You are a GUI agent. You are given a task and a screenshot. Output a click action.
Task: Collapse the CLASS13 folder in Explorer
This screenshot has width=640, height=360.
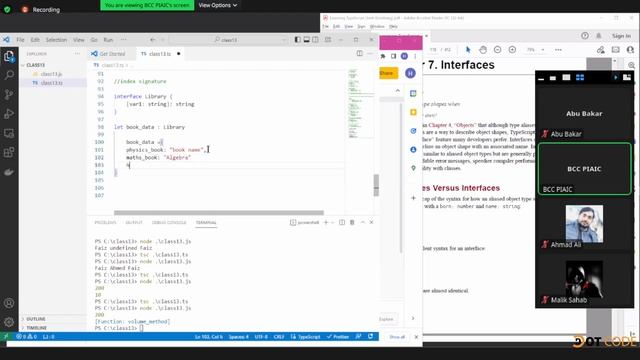[36, 65]
